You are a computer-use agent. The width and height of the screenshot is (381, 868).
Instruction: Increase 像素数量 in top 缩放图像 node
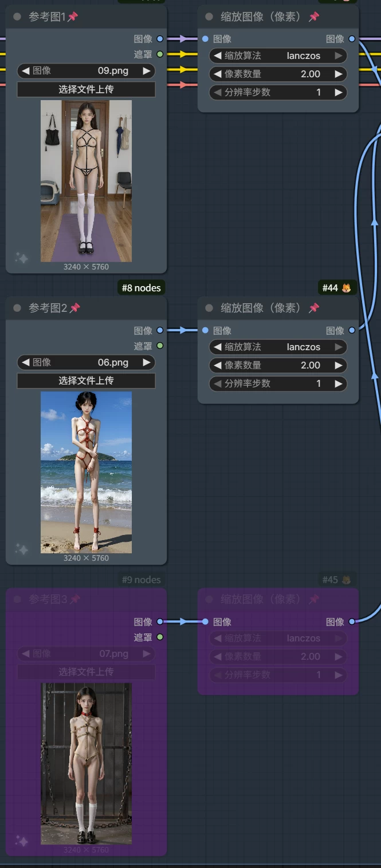coord(339,74)
